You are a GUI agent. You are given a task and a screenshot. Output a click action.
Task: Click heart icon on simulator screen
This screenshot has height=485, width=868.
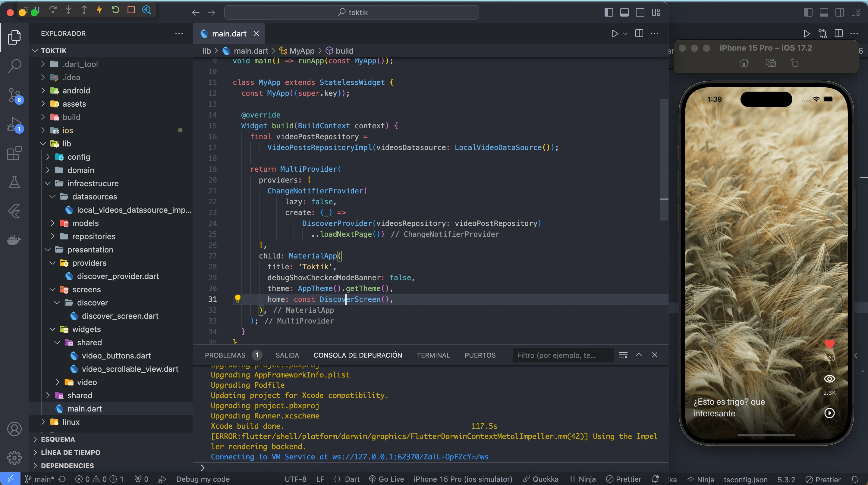[829, 345]
